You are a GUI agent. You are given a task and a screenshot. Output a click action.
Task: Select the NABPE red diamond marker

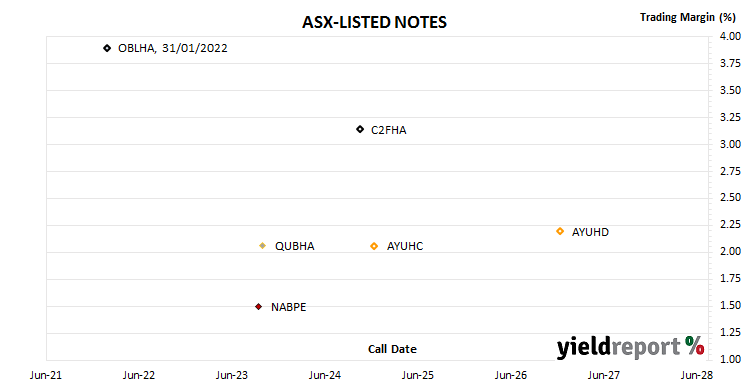click(259, 307)
